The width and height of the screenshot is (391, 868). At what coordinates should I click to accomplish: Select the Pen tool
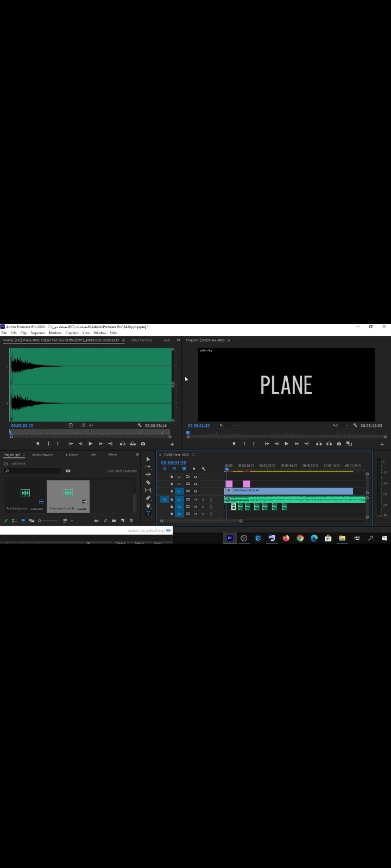148,498
